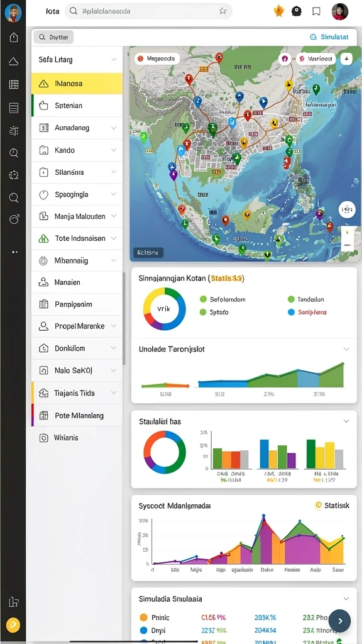
Task: Click the yellow play icon at bottom left
Action: (x=13, y=625)
